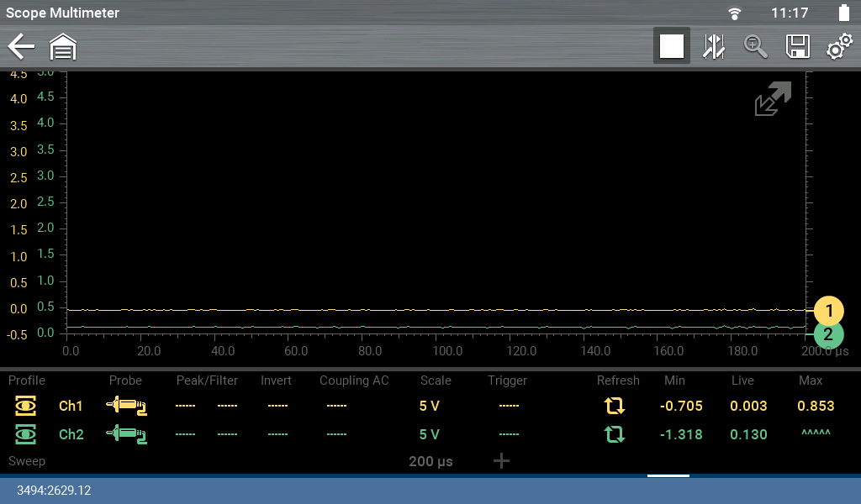Click the plus icon beside Sweep

click(501, 461)
